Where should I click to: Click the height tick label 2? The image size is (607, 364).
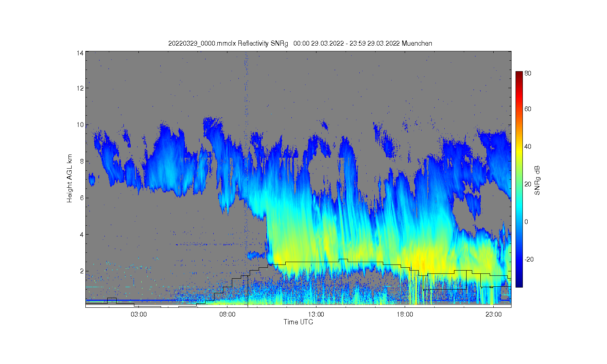[x=82, y=271]
